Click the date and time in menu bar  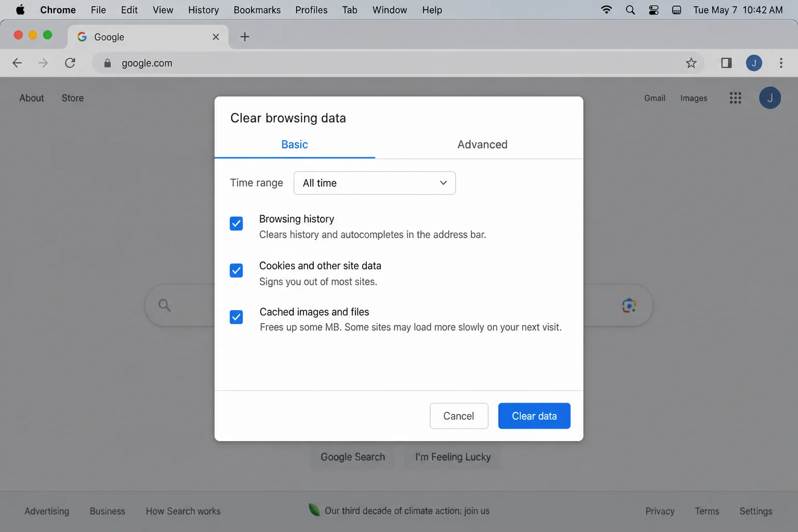(738, 10)
